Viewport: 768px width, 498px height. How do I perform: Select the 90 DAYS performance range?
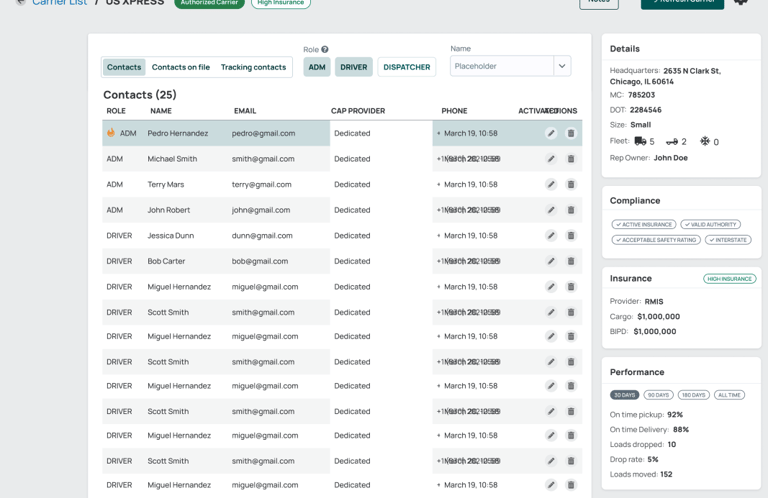tap(658, 395)
